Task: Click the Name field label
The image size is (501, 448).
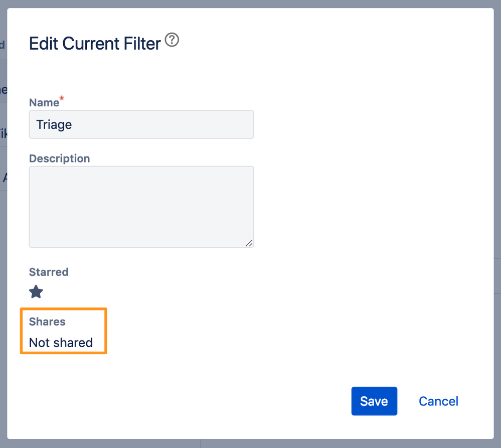Action: [44, 103]
